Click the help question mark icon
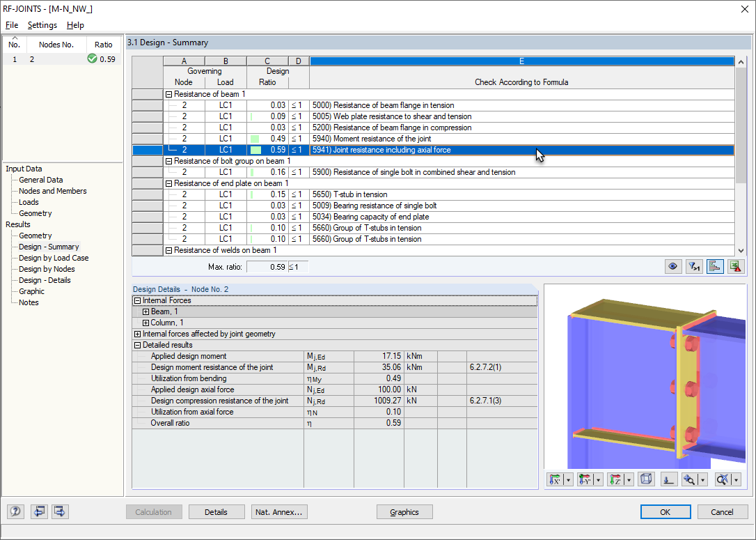756x540 pixels. (15, 511)
